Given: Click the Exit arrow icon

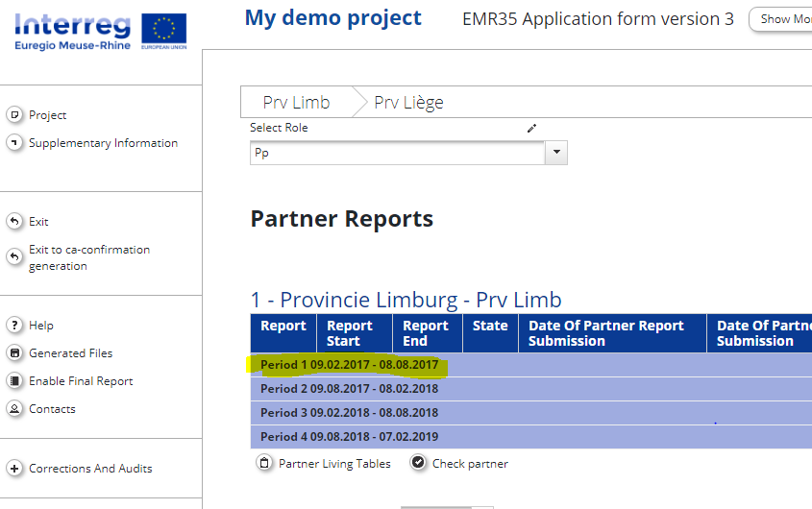Looking at the screenshot, I should pyautogui.click(x=14, y=222).
